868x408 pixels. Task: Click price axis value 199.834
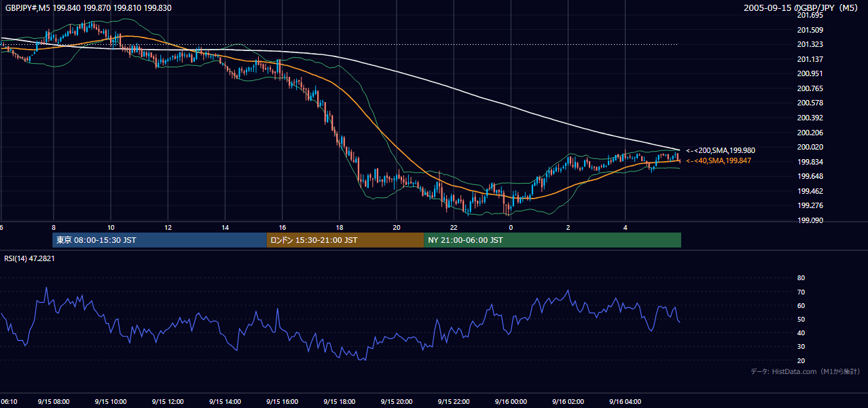[809, 162]
